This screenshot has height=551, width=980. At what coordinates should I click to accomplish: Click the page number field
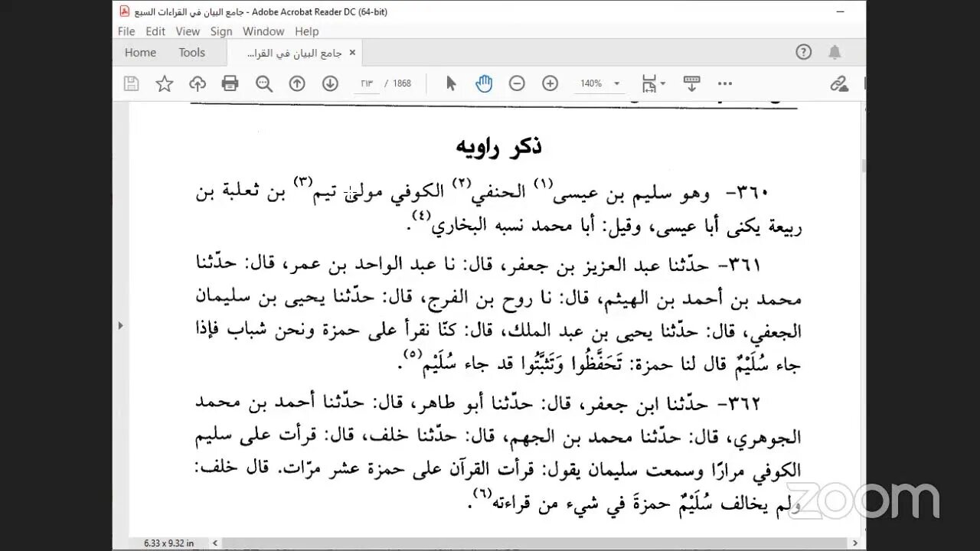[366, 83]
